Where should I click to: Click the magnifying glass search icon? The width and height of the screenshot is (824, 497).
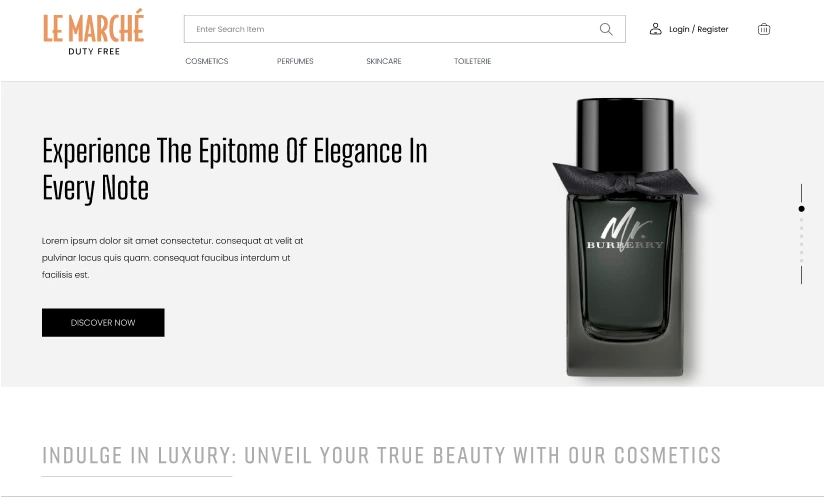(606, 29)
